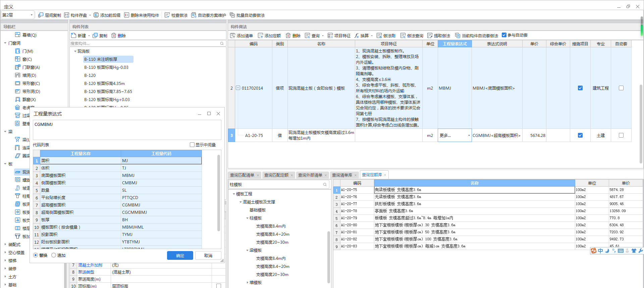This screenshot has height=288, width=644.
Task: Open the 混凝土外加剂 property link
Action: (90, 265)
